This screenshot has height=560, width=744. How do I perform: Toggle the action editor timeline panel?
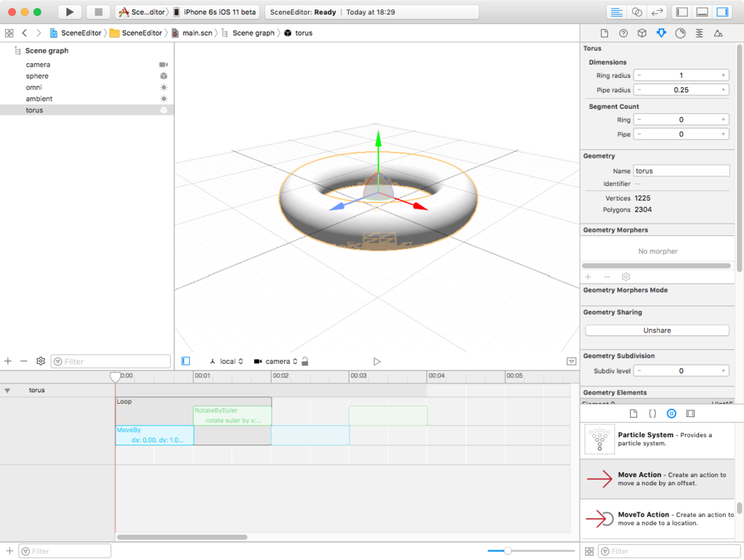(571, 361)
